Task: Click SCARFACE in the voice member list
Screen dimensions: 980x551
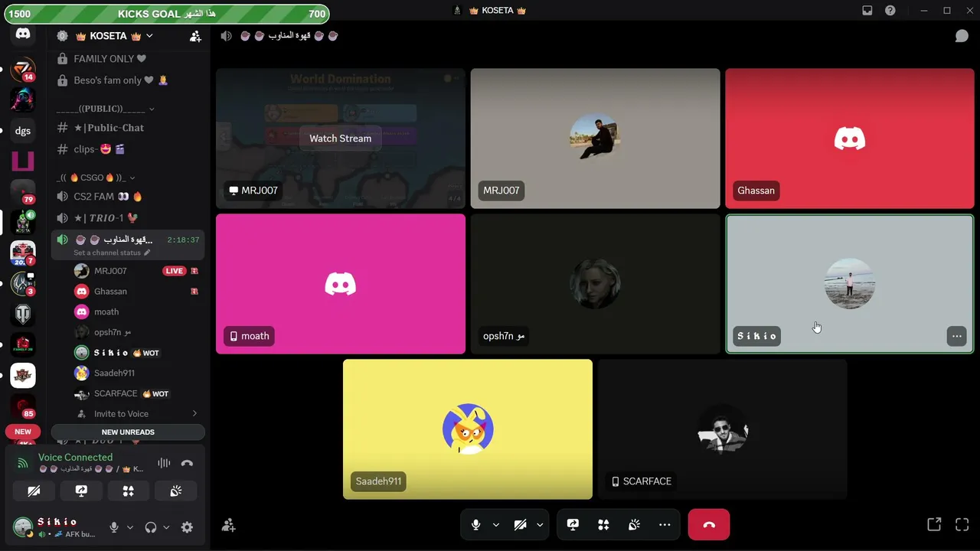Action: point(136,393)
